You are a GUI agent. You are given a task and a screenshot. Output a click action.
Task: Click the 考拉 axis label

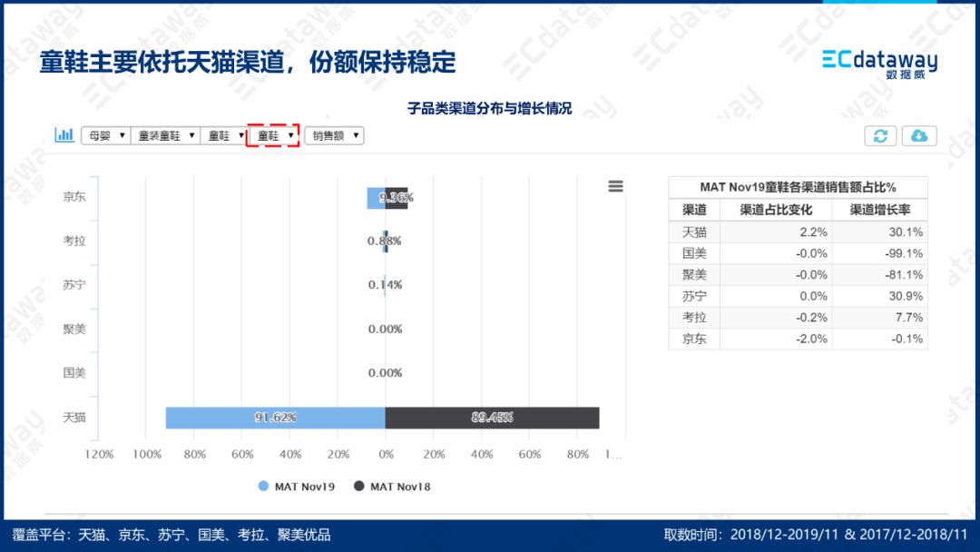pyautogui.click(x=73, y=241)
